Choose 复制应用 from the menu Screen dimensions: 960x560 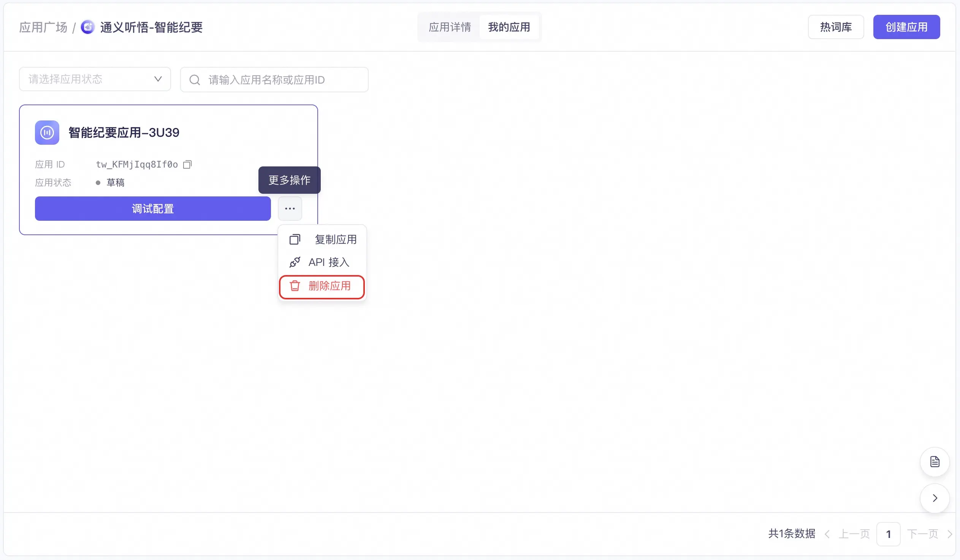(335, 239)
